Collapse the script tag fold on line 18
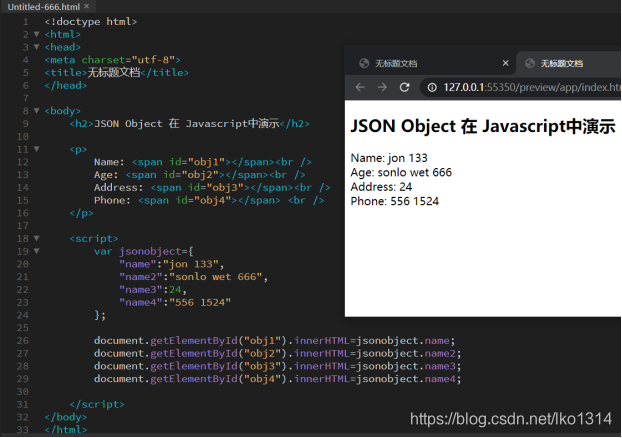622x438 pixels. point(36,238)
